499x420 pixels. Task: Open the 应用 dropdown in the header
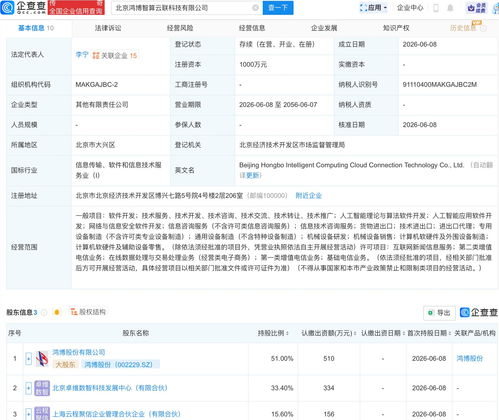click(x=374, y=8)
